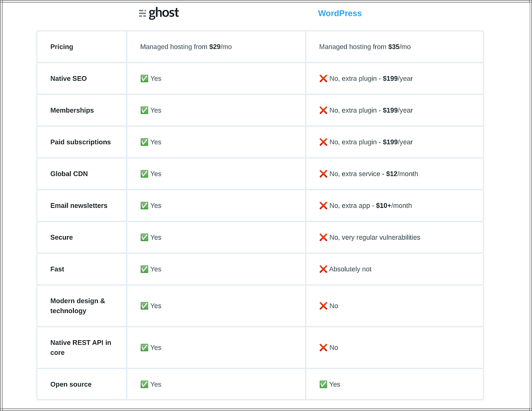Viewport: 532px width, 411px height.
Task: Click green checkmark in Ghost Memberships row
Action: click(x=144, y=110)
